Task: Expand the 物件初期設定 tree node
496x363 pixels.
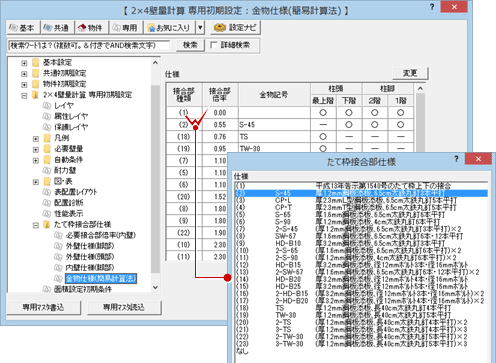Action: pos(24,84)
